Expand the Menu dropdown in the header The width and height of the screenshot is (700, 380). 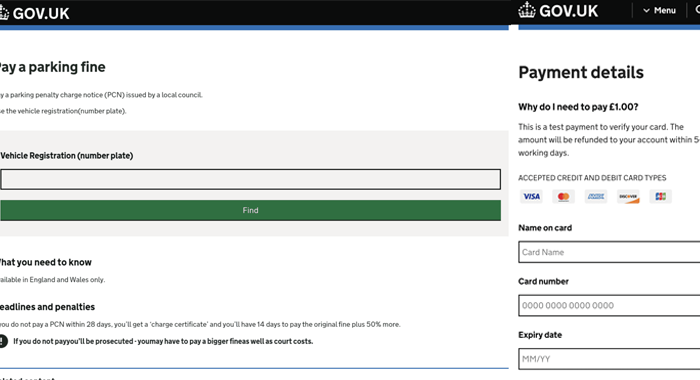[659, 10]
